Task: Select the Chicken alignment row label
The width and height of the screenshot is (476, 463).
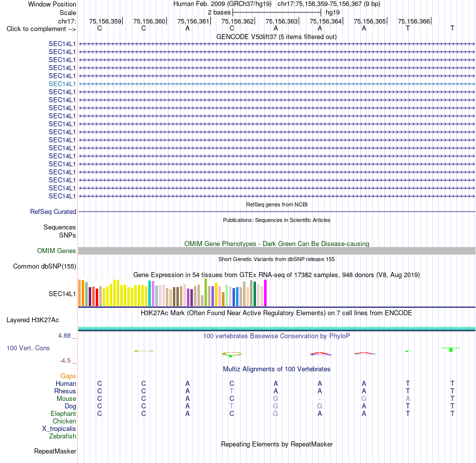Action: 64,421
